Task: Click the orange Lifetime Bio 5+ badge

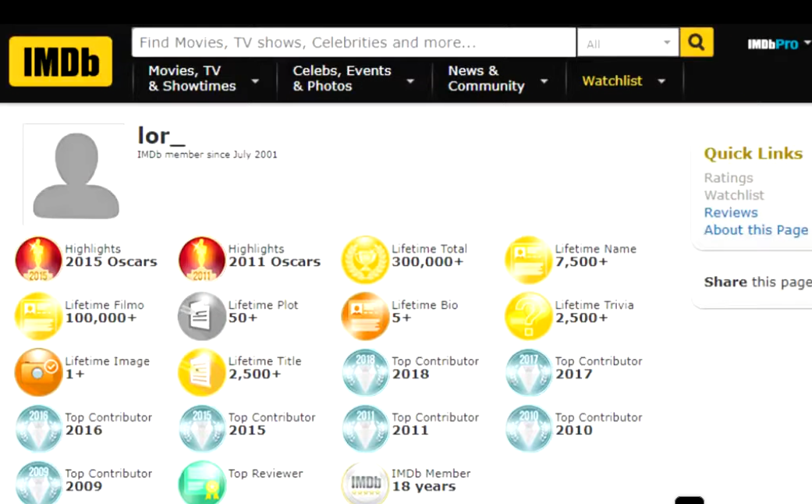Action: click(365, 315)
